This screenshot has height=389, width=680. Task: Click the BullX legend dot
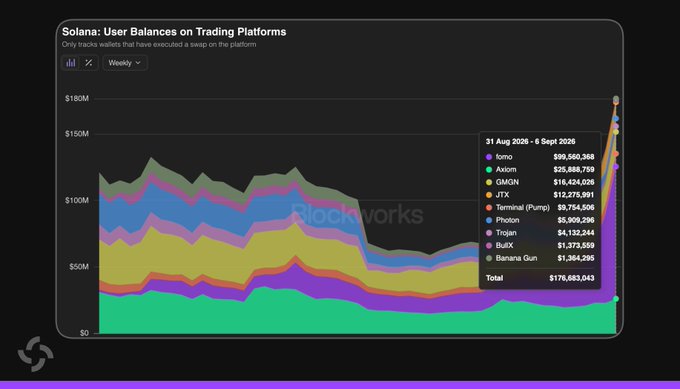(x=489, y=245)
